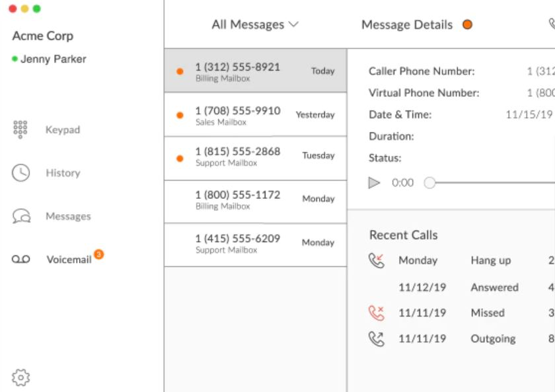This screenshot has width=555, height=392.
Task: Toggle Jenny Parker's availability status dot
Action: 15,58
